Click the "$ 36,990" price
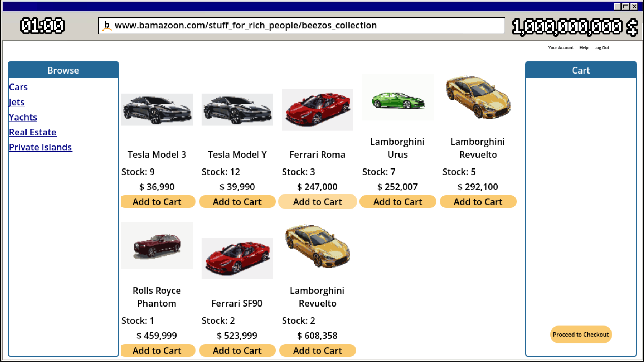 coord(157,187)
